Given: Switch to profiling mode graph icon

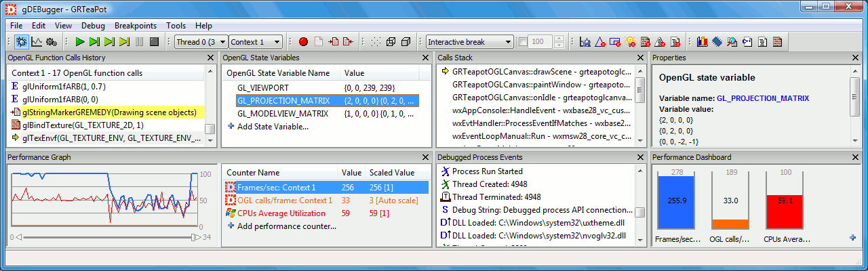Looking at the screenshot, I should (x=36, y=42).
